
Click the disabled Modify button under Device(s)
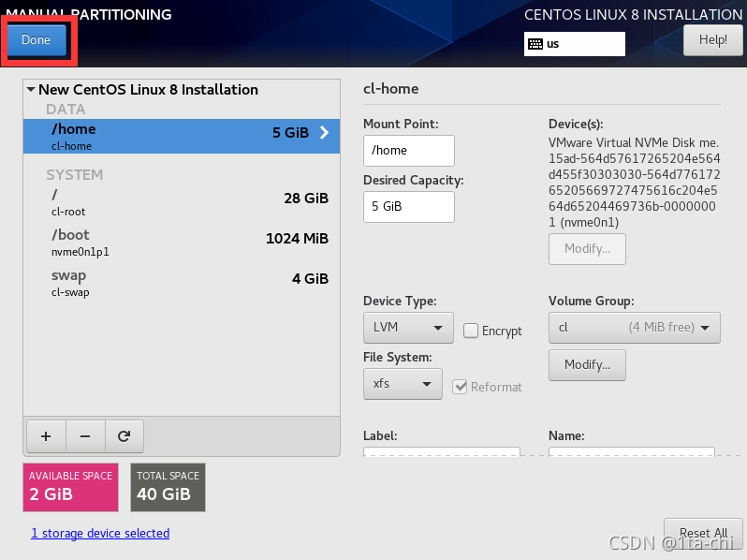[x=587, y=249]
